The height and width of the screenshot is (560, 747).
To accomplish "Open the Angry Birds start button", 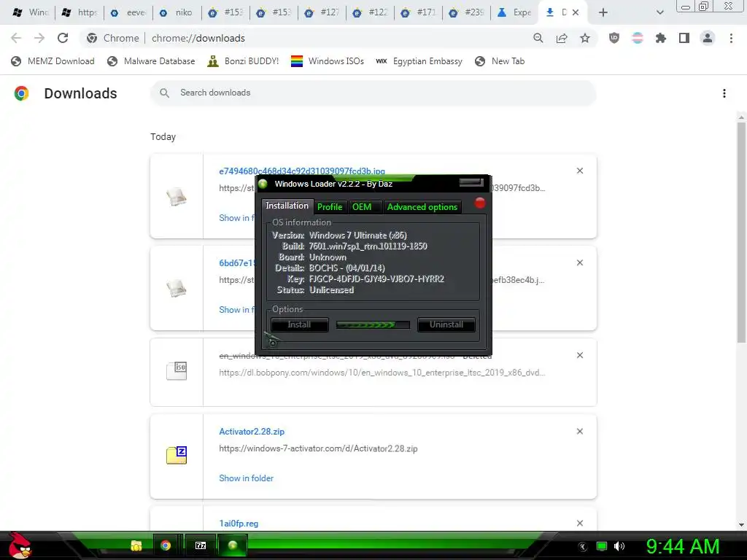I will pos(20,545).
